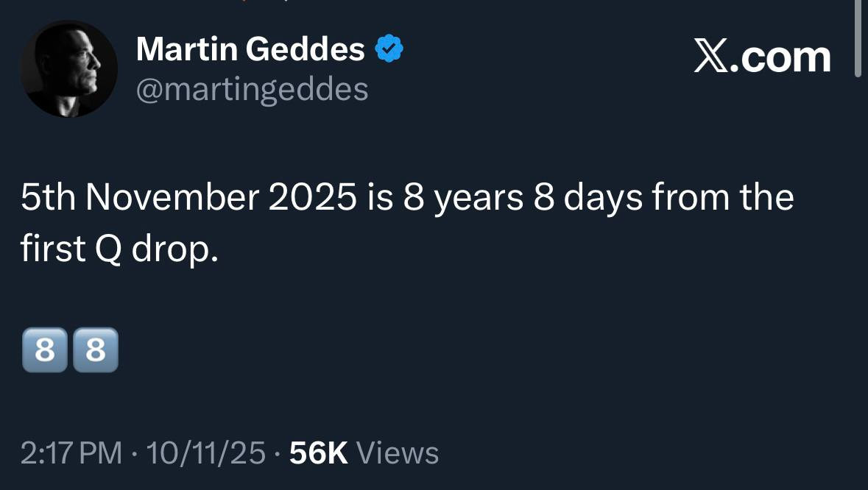Click the "Views" label
This screenshot has height=490, width=868.
click(x=398, y=453)
